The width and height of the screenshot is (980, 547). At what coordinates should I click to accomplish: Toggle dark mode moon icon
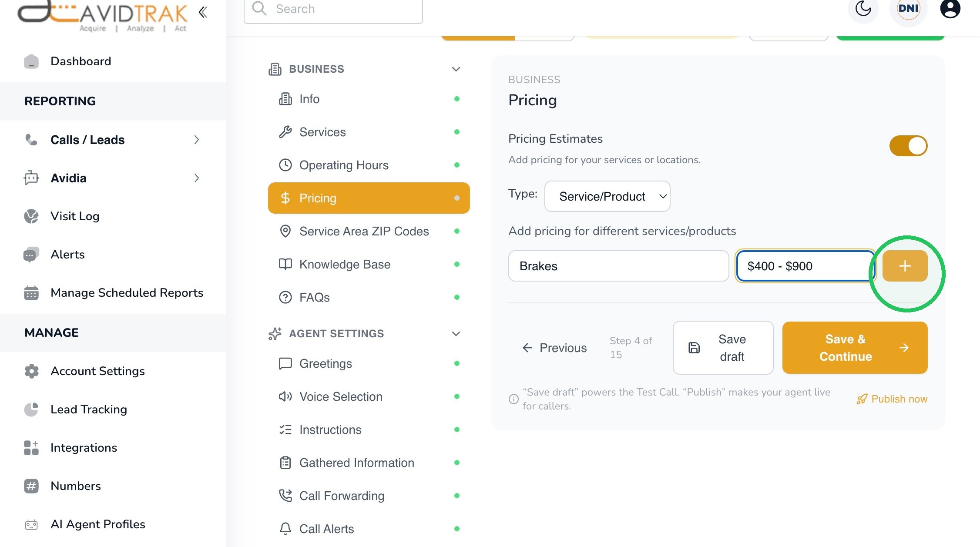[x=863, y=8]
